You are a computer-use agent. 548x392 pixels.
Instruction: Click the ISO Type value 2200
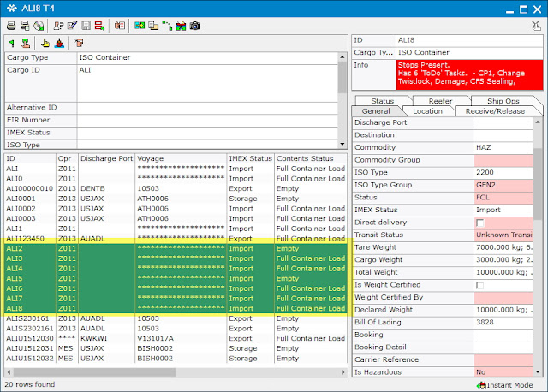[503, 173]
